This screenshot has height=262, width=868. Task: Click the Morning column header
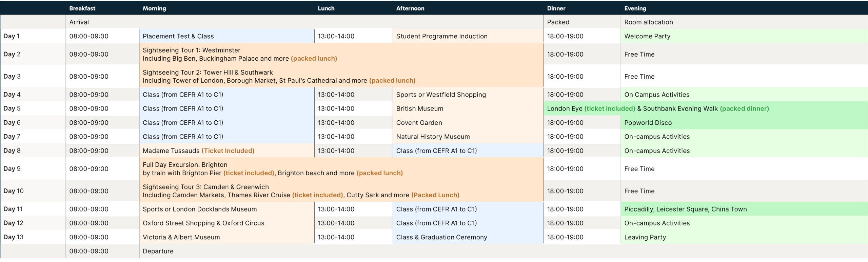154,8
